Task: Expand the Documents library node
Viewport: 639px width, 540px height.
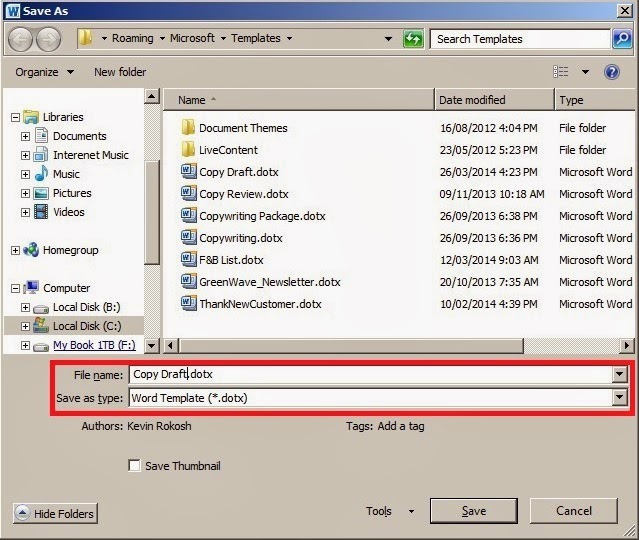Action: 25,136
